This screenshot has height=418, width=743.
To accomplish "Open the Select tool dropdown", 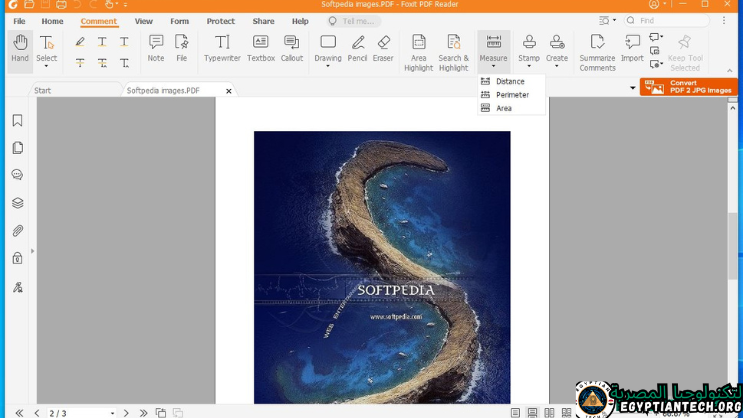I will [47, 67].
